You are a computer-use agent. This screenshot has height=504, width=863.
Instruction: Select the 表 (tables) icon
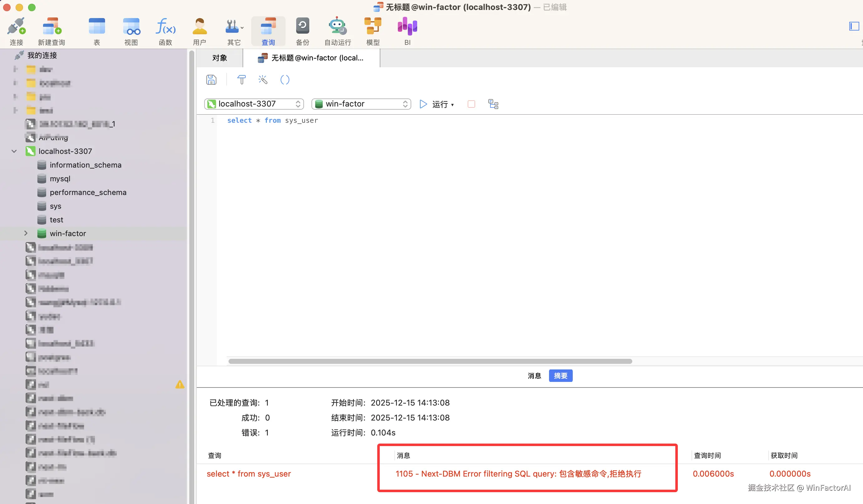point(97,31)
